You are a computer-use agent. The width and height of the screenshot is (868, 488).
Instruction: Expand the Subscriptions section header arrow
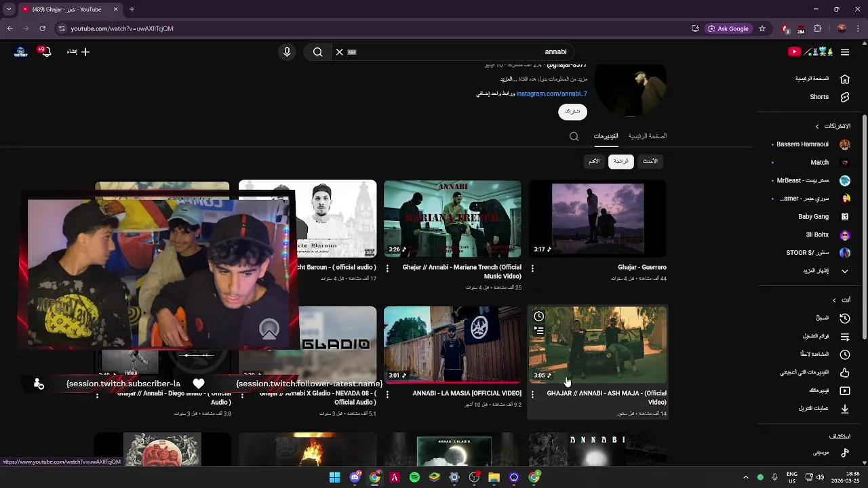(817, 126)
